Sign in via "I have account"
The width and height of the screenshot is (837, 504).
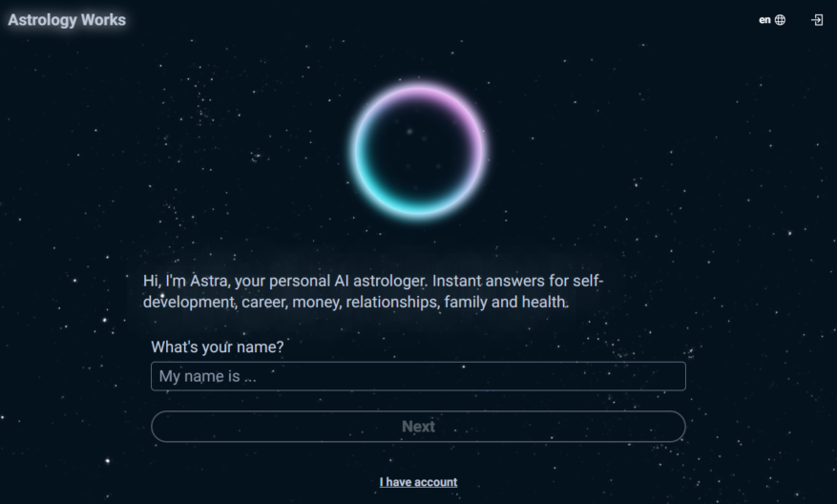pos(418,482)
